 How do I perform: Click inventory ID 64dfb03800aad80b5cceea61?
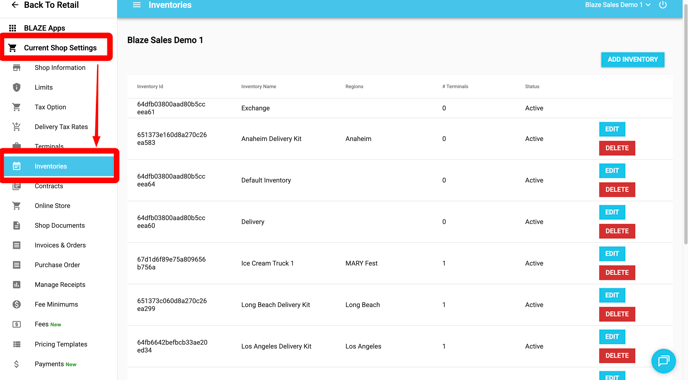tap(171, 108)
